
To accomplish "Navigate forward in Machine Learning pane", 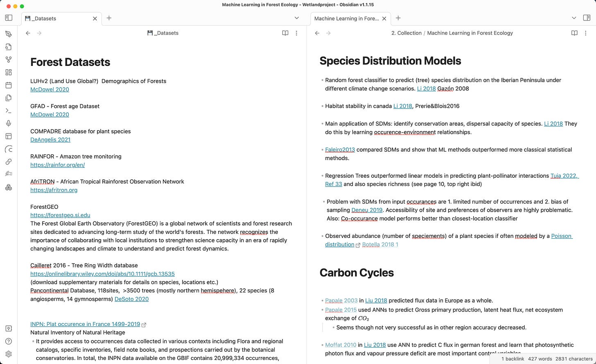I will click(328, 33).
